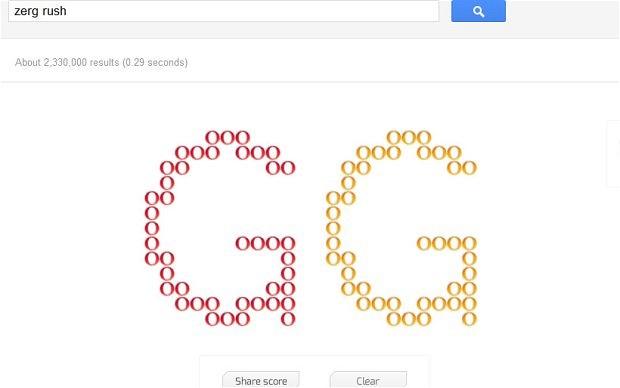620x388 pixels.
Task: Click the middle O in red G's bottom row
Action: (x=228, y=319)
